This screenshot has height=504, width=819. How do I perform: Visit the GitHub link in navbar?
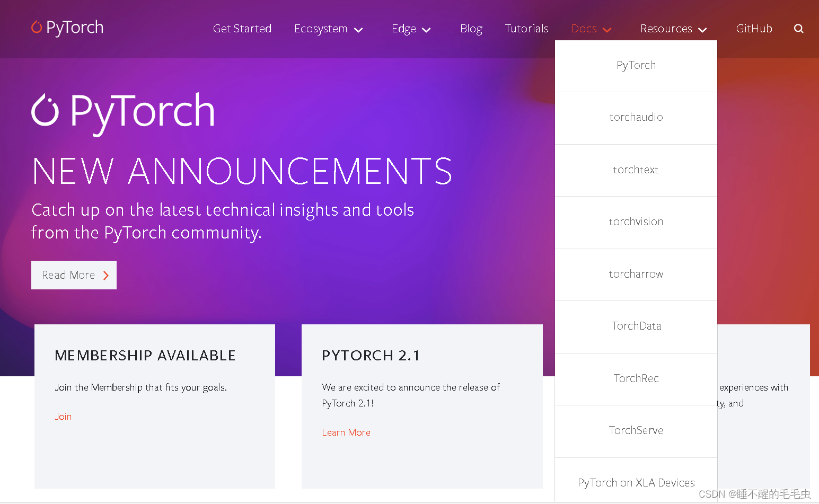point(754,29)
